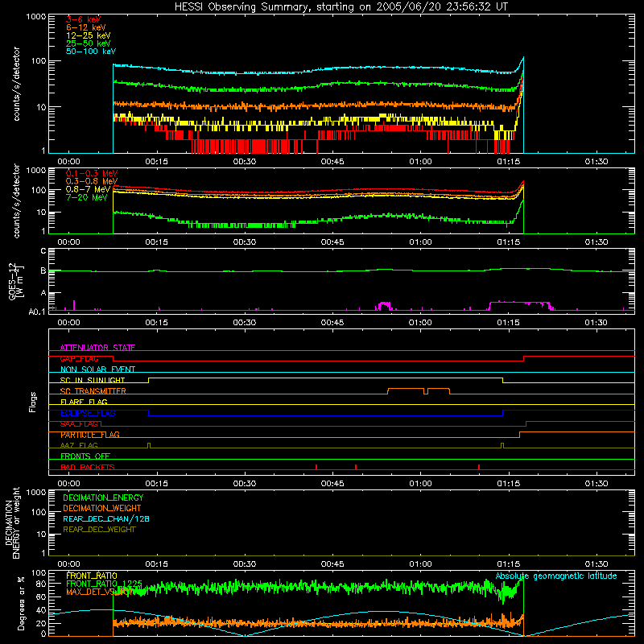The image size is (644, 644).
Task: Click the REAR_DEC_CHAN/128 legend entry
Action: coord(106,518)
